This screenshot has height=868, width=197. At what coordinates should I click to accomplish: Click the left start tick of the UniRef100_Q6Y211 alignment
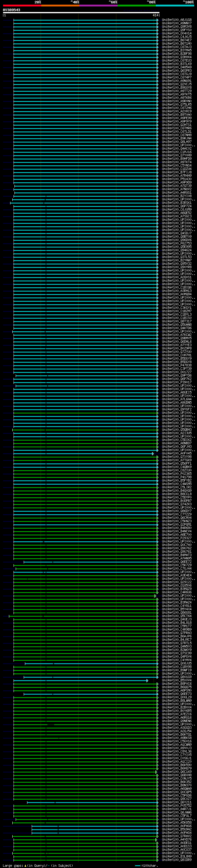pyautogui.click(x=27, y=803)
